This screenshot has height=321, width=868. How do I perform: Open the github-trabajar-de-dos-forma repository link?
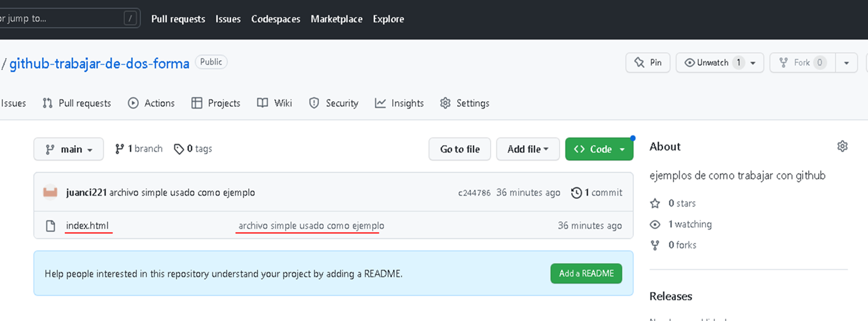click(x=100, y=64)
